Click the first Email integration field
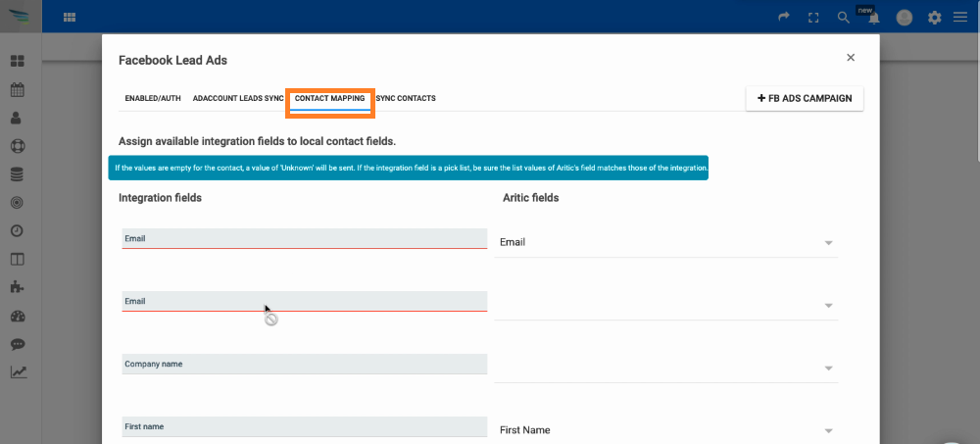 (x=305, y=239)
